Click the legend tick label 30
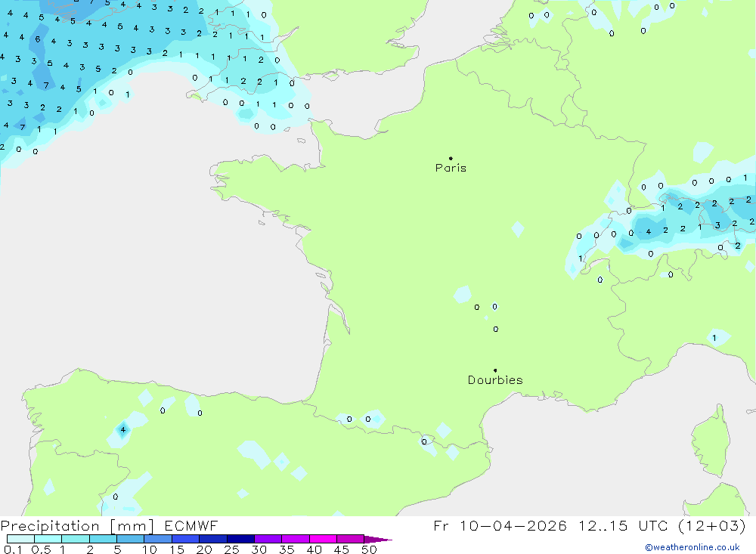The image size is (756, 554). point(259,549)
